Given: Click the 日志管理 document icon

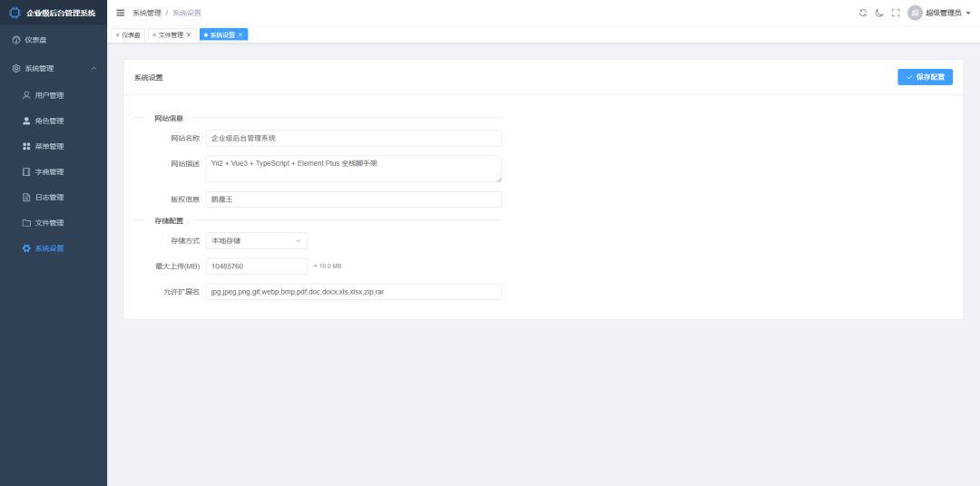Looking at the screenshot, I should [26, 198].
